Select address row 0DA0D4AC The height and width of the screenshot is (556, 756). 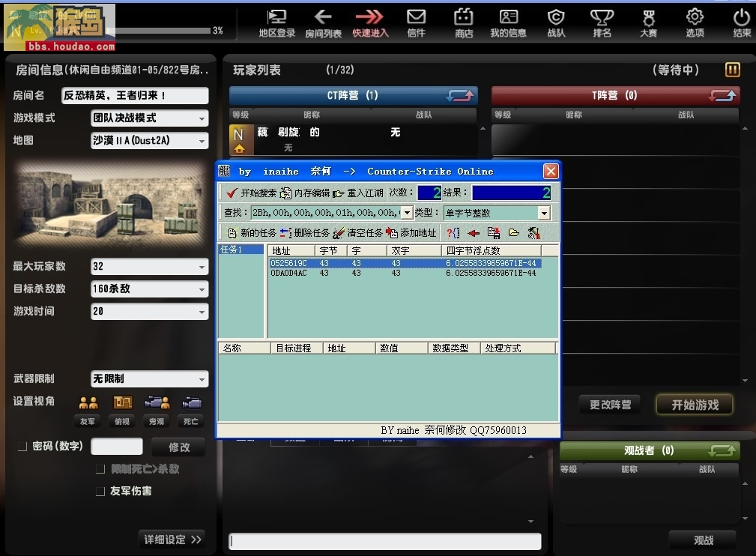pos(405,273)
